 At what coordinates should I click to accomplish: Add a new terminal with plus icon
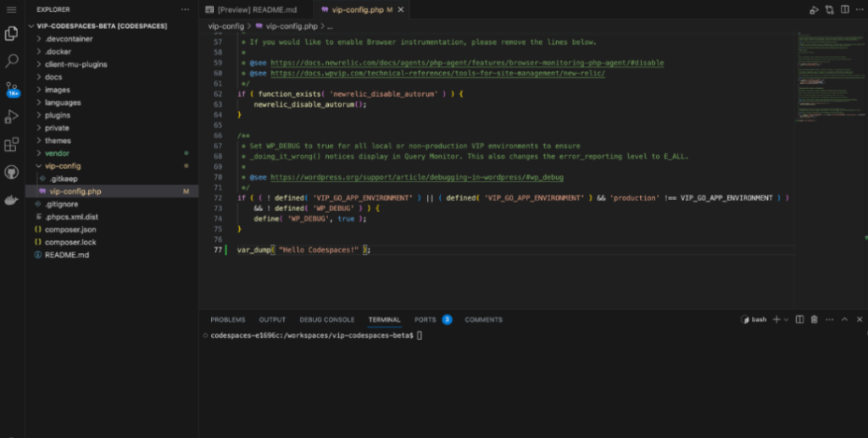click(x=776, y=319)
